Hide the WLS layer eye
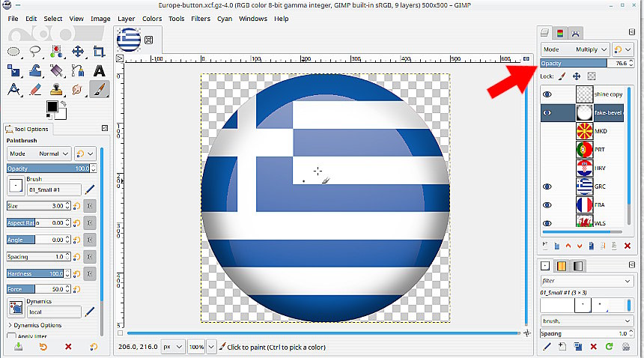The width and height of the screenshot is (644, 358). [x=547, y=224]
